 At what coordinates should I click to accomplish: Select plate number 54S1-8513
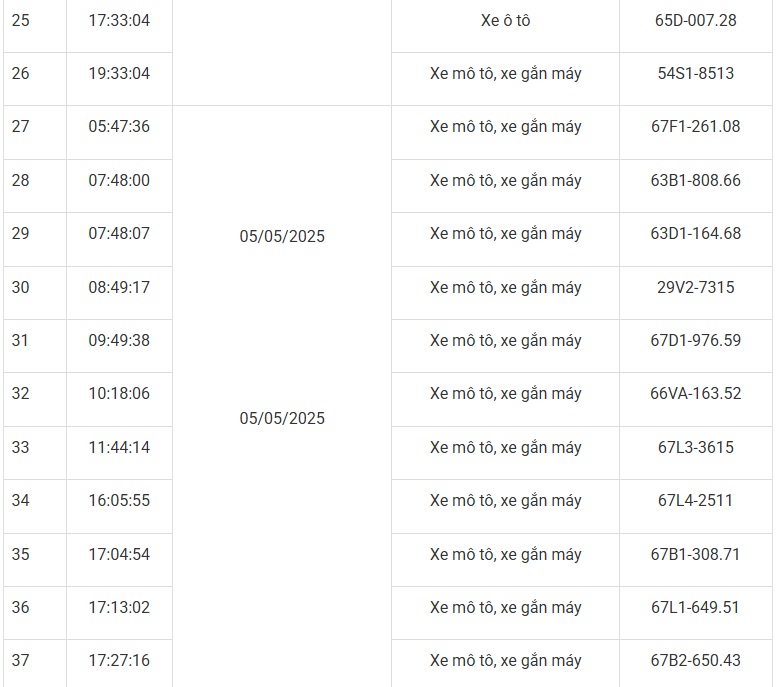(695, 74)
